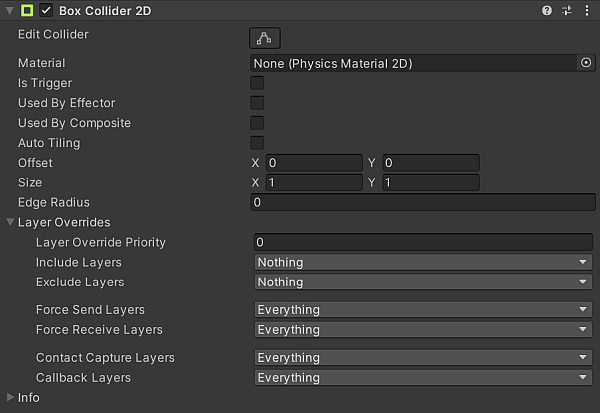
Task: Open the component presets selector icon
Action: [x=566, y=10]
